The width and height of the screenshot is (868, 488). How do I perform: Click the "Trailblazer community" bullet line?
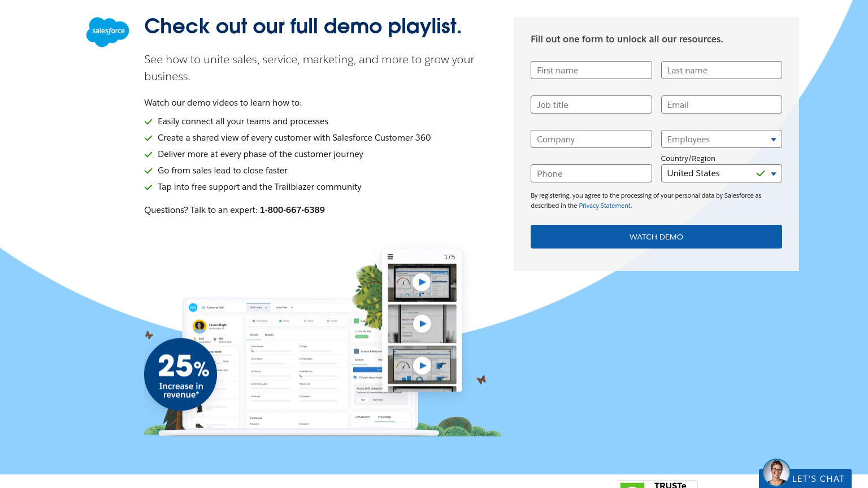[x=259, y=187]
